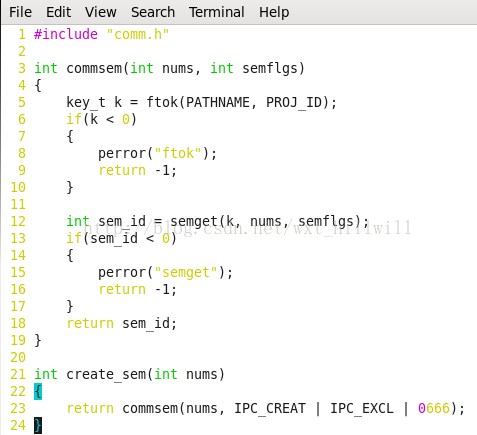Open the View menu

(x=100, y=12)
